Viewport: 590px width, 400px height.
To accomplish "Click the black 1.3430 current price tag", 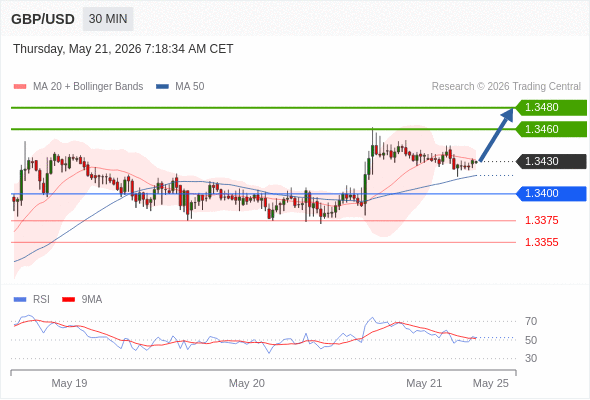I will (551, 161).
